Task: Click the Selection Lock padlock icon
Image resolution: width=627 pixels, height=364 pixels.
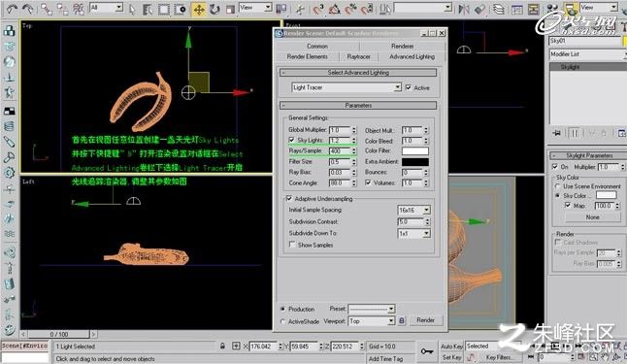Action: click(222, 346)
